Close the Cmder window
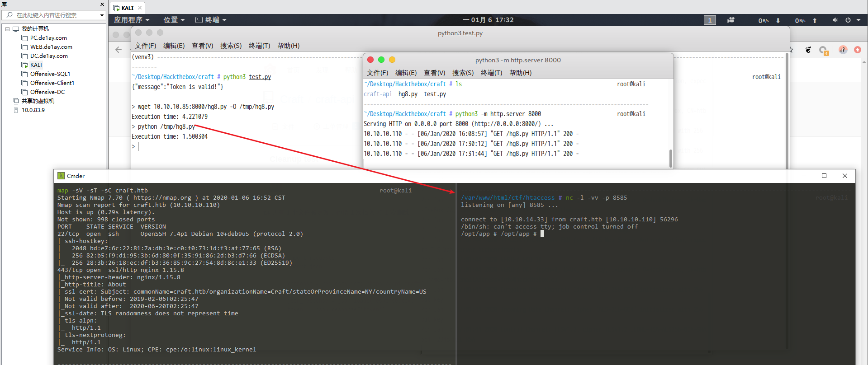 pyautogui.click(x=845, y=176)
